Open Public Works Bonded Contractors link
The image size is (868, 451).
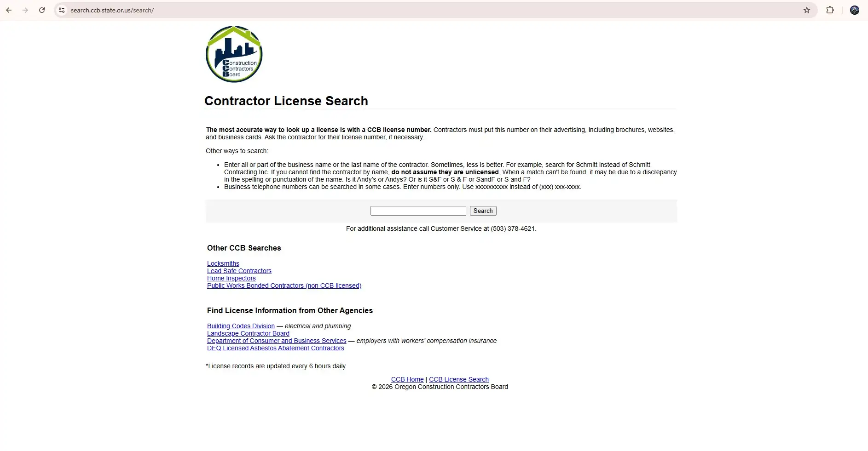[284, 285]
